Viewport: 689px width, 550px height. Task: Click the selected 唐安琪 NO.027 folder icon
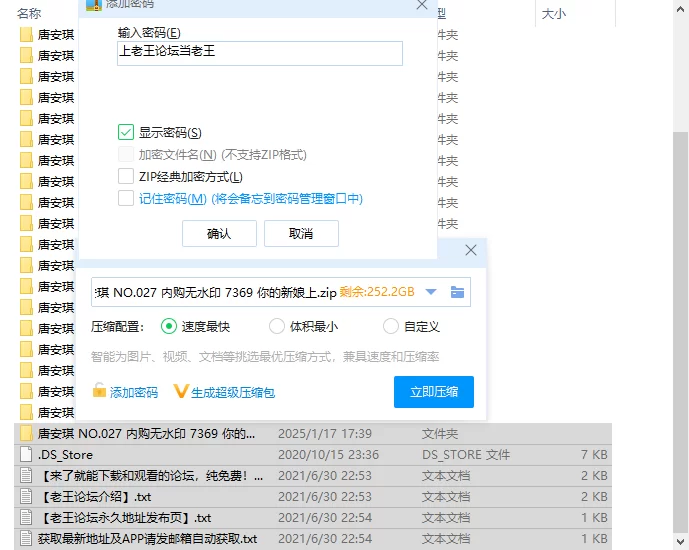27,434
